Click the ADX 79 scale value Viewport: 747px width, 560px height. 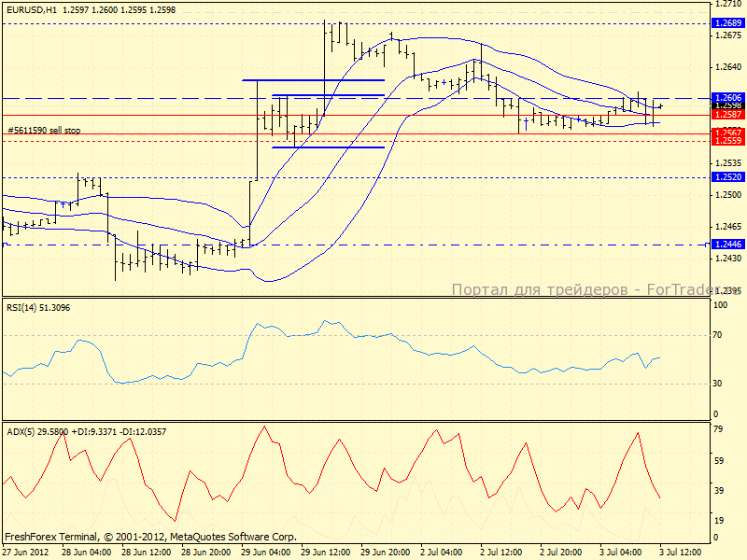(717, 429)
